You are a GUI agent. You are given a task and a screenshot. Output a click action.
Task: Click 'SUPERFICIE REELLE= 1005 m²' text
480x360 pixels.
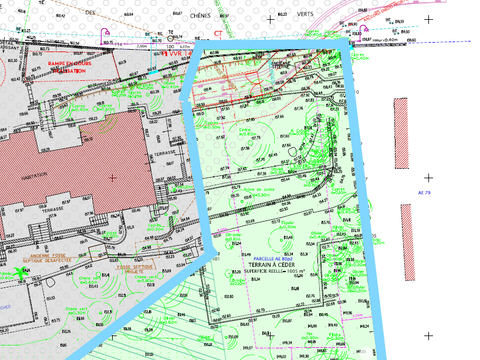click(274, 271)
